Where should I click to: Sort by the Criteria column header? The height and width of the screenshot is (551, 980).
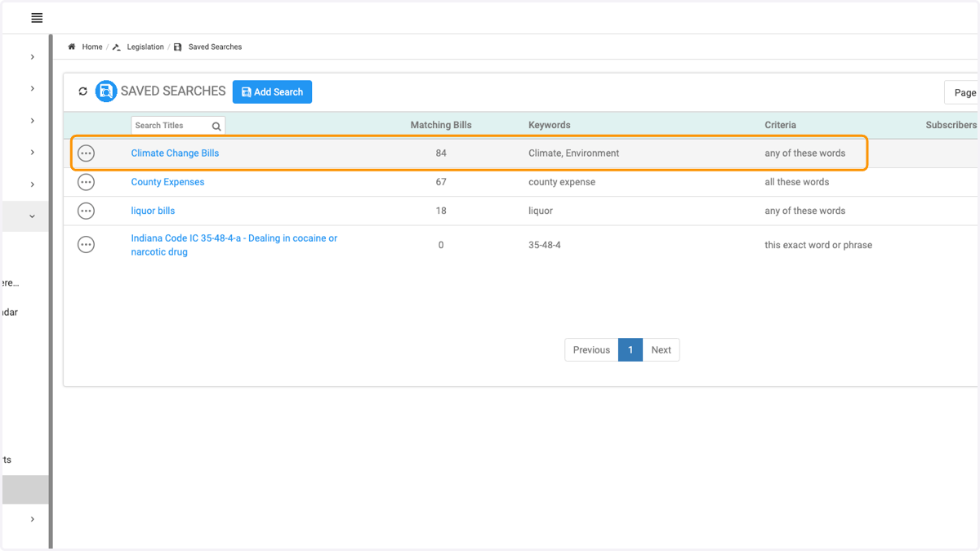780,126
